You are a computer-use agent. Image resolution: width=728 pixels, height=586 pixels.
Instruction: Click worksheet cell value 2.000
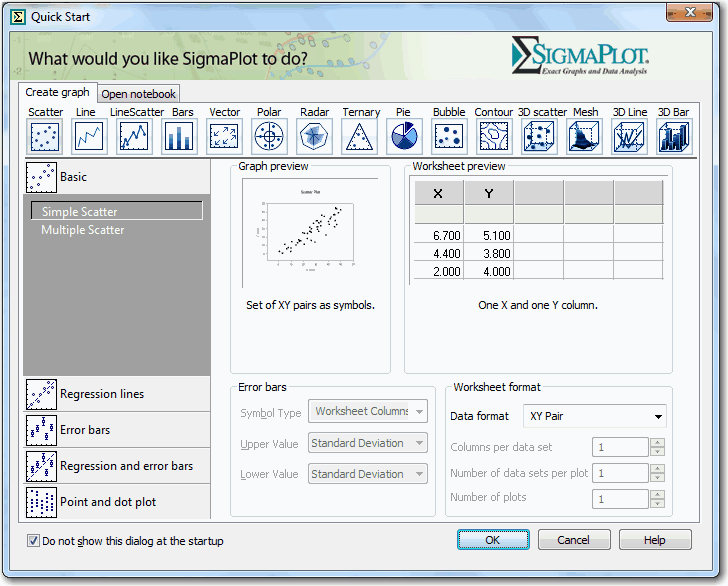coord(439,271)
